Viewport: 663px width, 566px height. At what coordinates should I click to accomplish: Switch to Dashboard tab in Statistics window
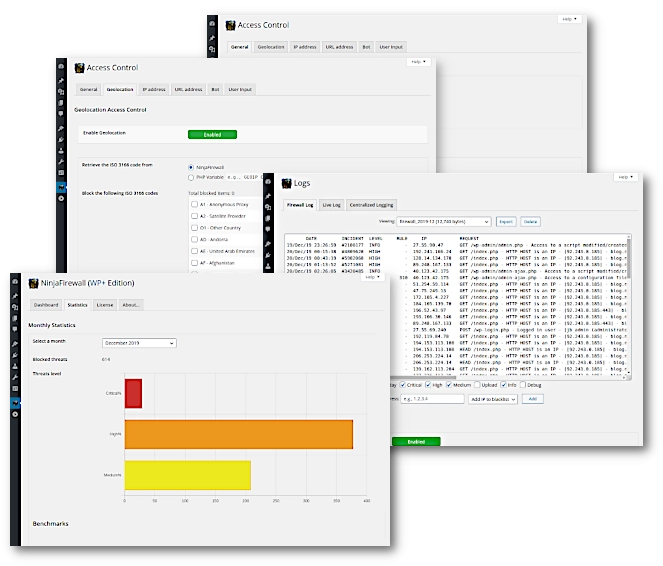(46, 305)
